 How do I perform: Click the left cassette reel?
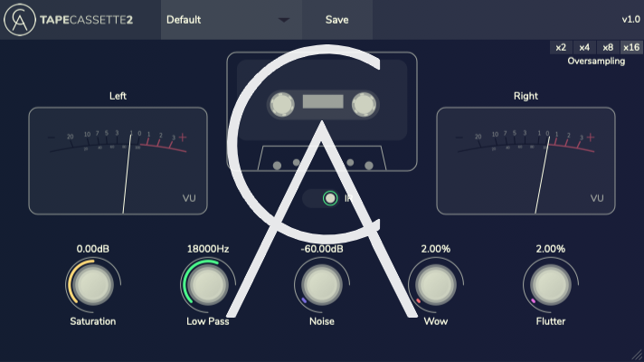282,104
